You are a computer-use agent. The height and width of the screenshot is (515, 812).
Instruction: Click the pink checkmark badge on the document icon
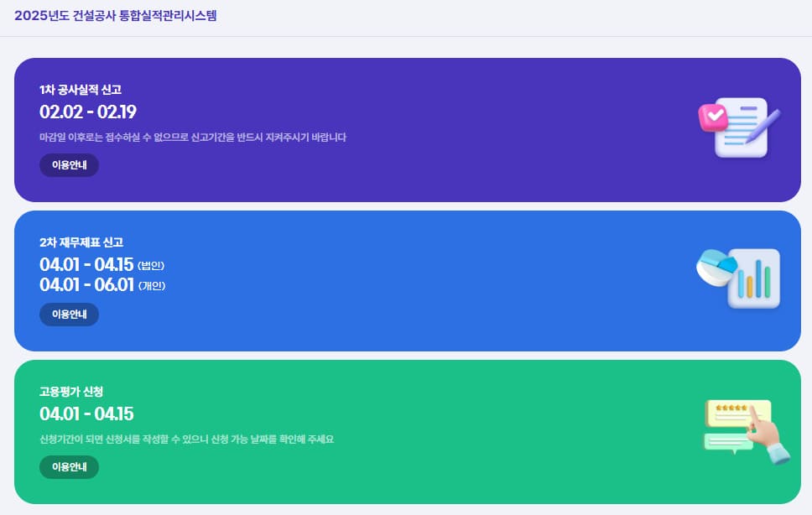[x=713, y=116]
